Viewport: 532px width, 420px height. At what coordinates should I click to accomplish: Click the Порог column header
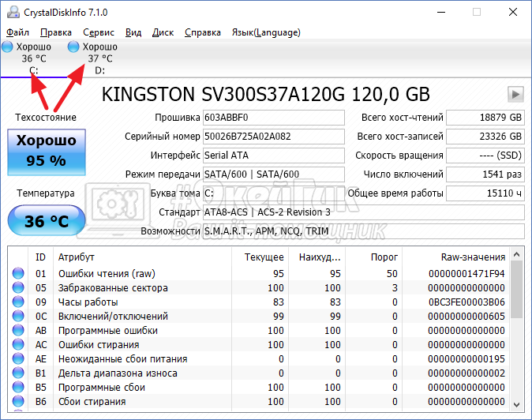tap(374, 257)
